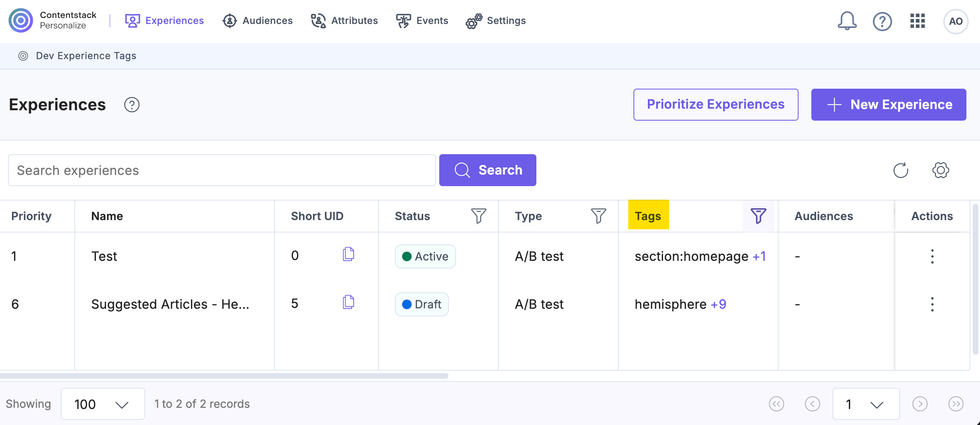Open the Events navigation tab
Viewport: 980px width, 425px height.
point(422,20)
